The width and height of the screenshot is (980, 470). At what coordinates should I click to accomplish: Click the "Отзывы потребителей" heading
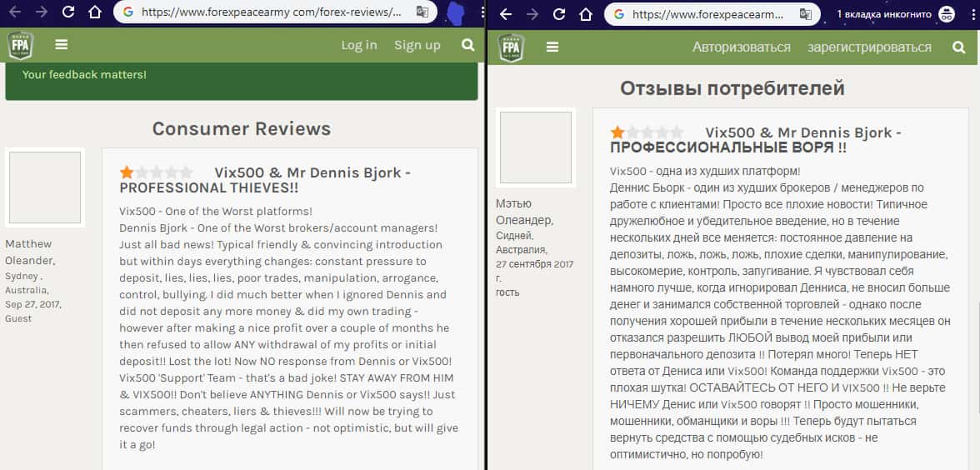(732, 88)
